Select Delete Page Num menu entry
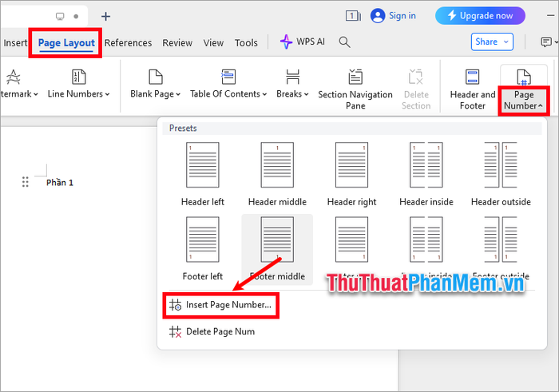This screenshot has height=392, width=559. coord(212,332)
